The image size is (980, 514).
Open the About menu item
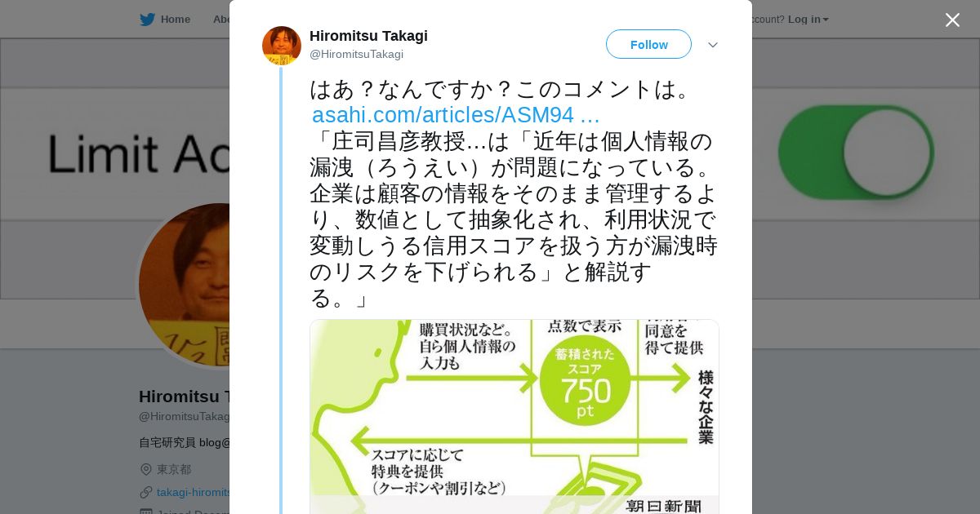click(x=221, y=20)
